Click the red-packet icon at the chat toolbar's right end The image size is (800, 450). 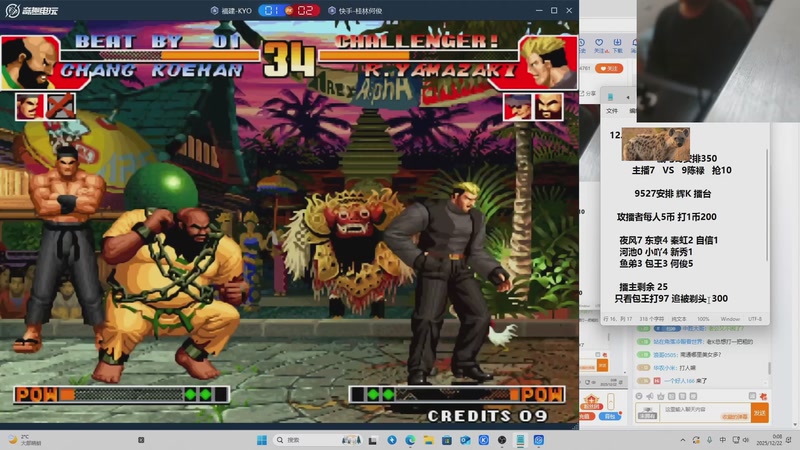[763, 396]
